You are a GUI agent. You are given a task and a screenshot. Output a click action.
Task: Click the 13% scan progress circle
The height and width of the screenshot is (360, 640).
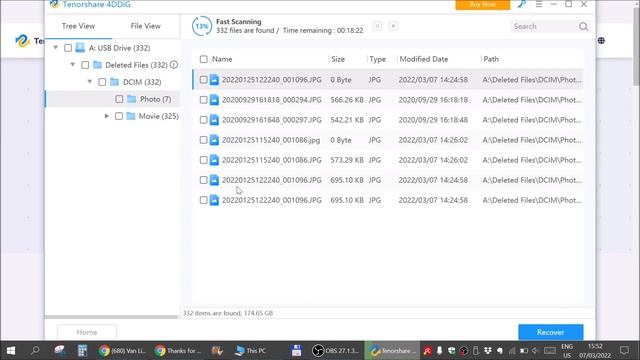point(202,26)
